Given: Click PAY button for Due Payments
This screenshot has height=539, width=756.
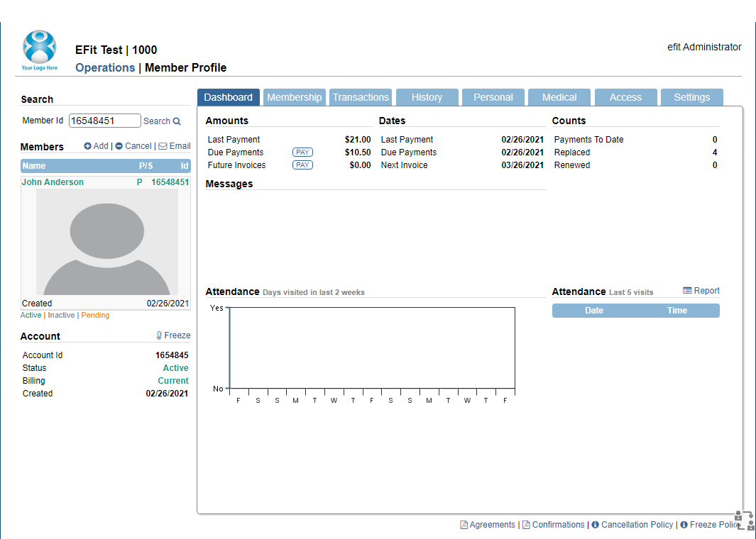Looking at the screenshot, I should click(302, 152).
